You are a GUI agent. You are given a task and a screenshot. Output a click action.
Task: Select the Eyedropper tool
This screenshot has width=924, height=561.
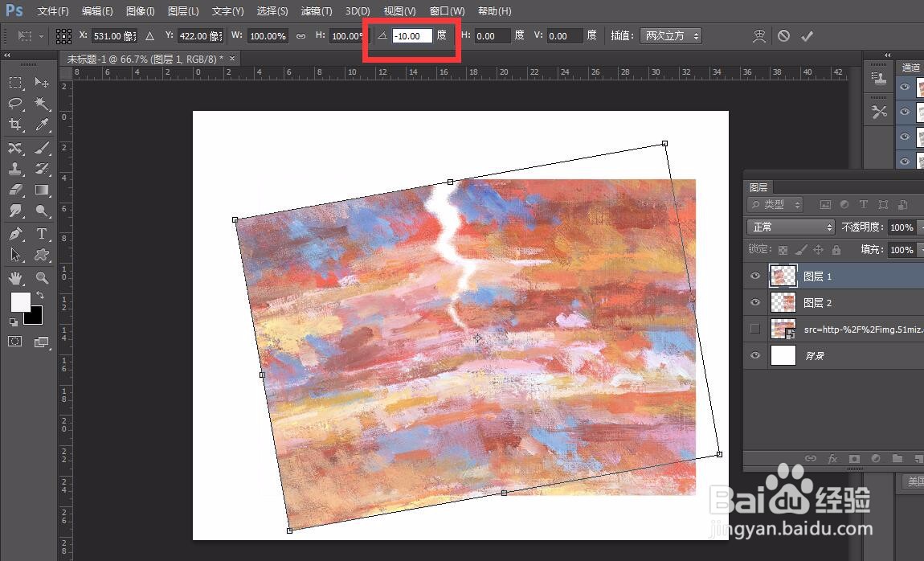(41, 125)
